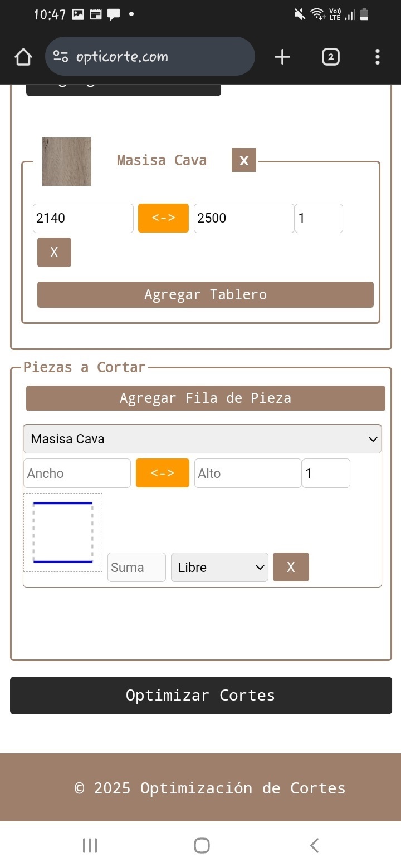Swap board dimensions 2140 and 2500
401x868 pixels.
pyautogui.click(x=163, y=218)
